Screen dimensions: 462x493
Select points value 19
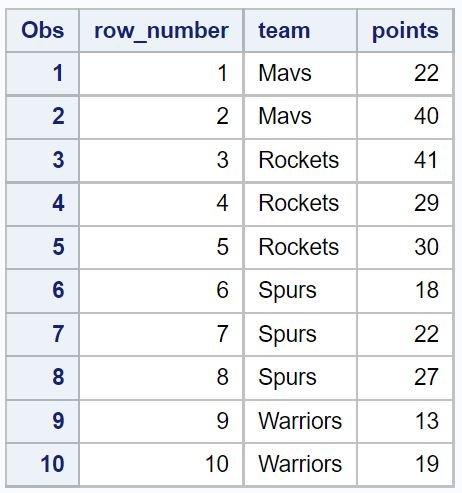405,464
